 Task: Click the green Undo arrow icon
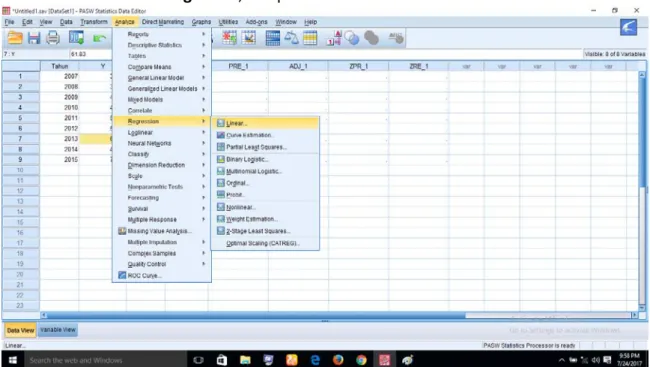99,39
